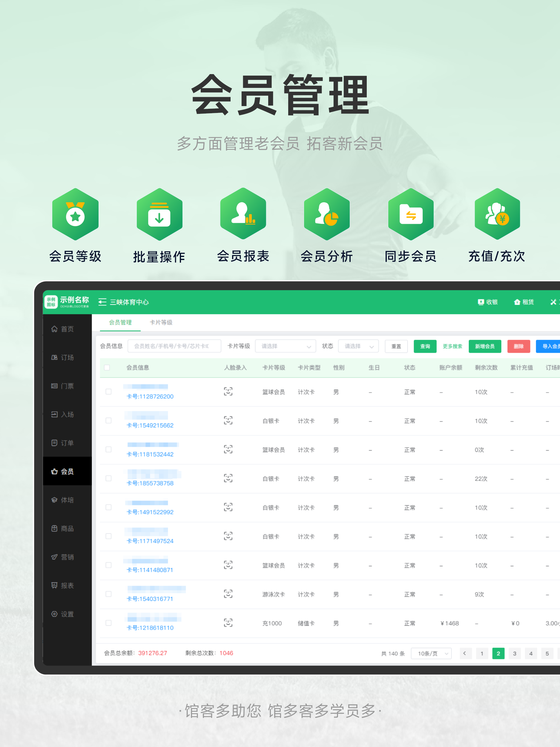Check the checkbox for card 1128726200
560x747 pixels.
[x=108, y=392]
